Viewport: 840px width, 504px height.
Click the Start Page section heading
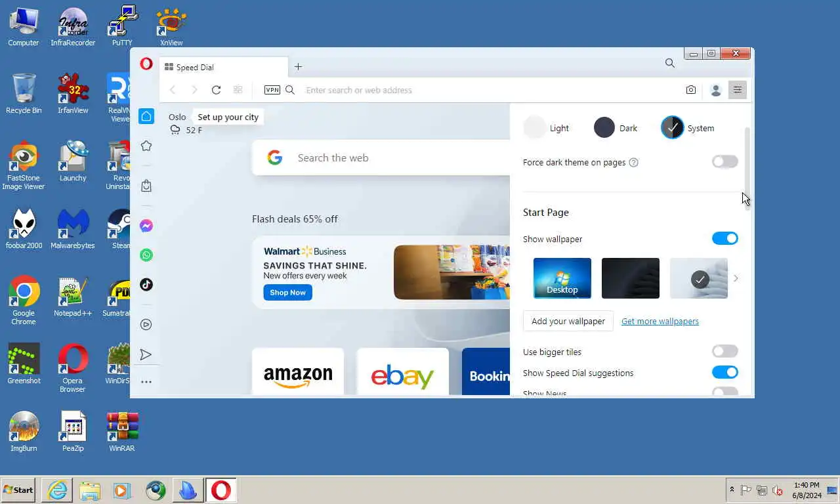pos(546,213)
